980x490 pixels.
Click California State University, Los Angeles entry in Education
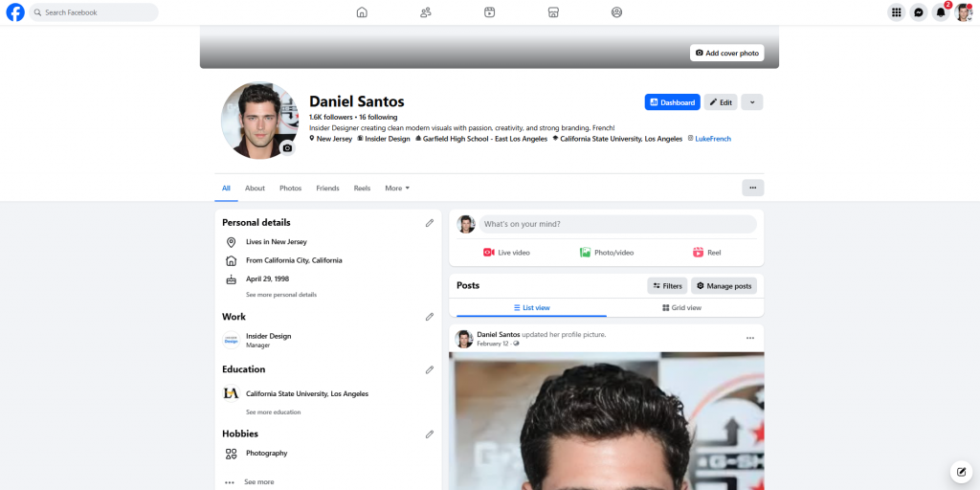click(x=307, y=393)
